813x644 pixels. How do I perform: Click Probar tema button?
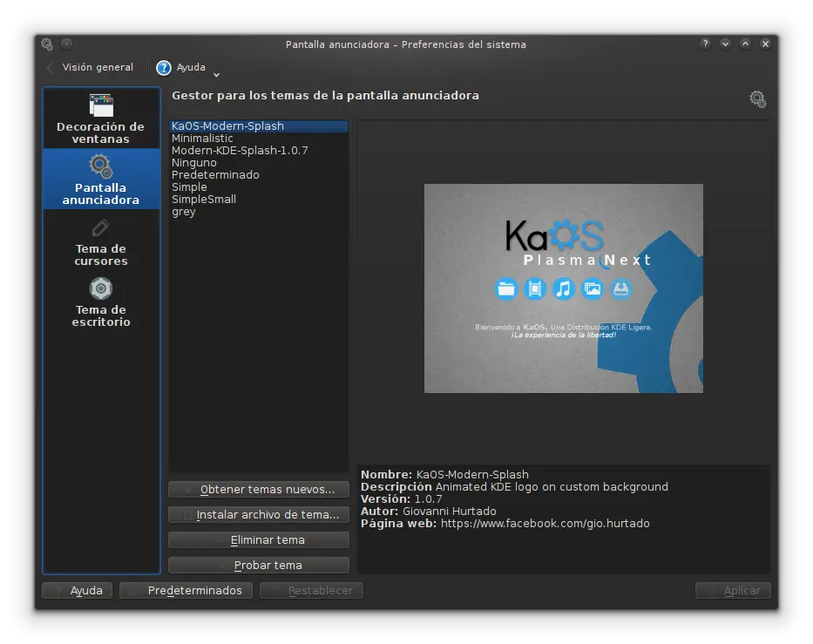point(259,566)
